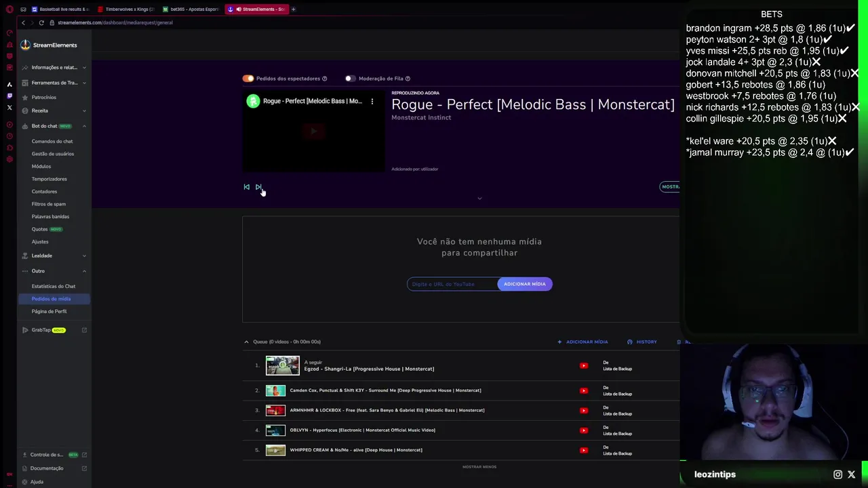The height and width of the screenshot is (488, 868).
Task: Open Filtros de spam
Action: click(x=49, y=204)
